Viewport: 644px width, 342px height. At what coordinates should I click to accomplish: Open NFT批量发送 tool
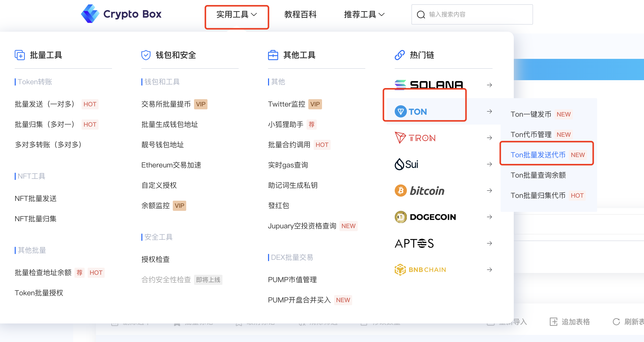point(35,198)
